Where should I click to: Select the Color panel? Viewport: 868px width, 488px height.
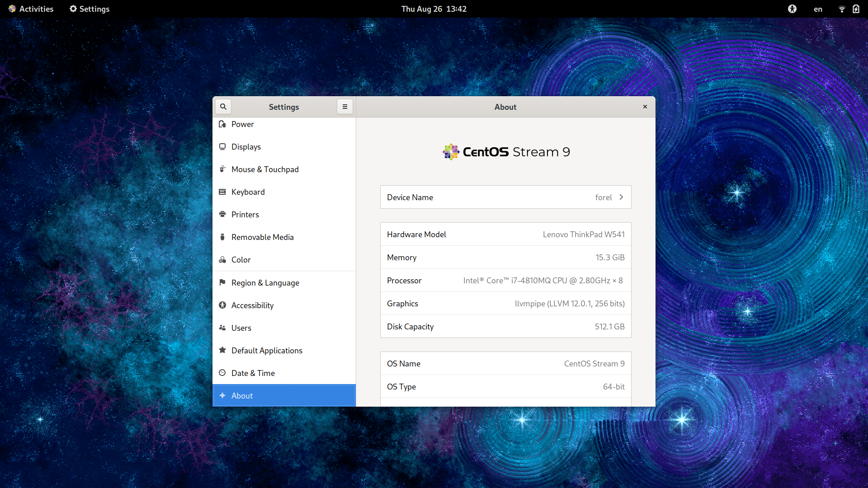[x=284, y=260]
